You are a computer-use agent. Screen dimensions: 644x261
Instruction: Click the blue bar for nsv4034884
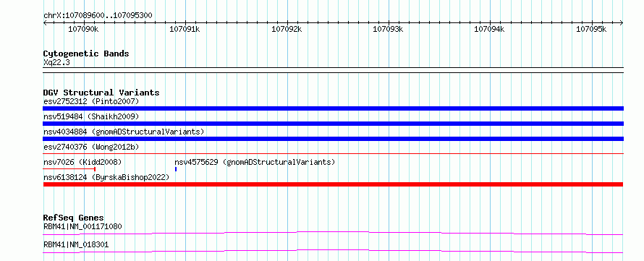(333, 139)
